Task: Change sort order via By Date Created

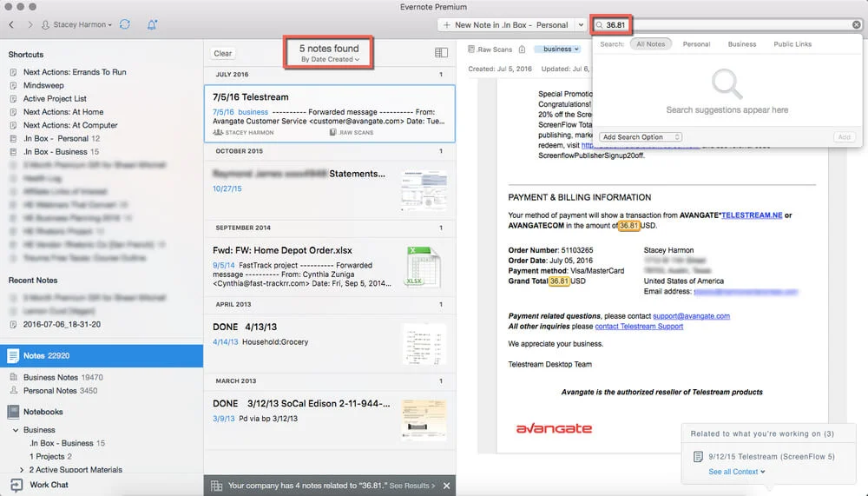Action: tap(330, 59)
